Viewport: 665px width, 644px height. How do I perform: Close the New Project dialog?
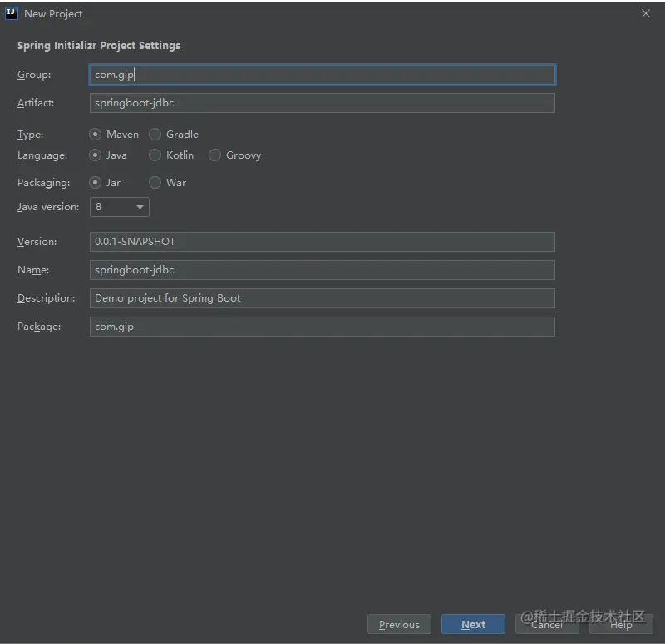[646, 13]
